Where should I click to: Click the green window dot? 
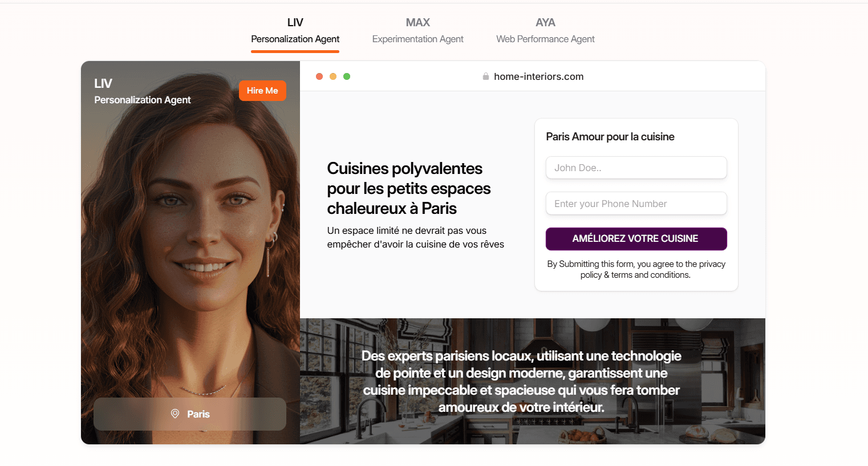click(x=347, y=76)
